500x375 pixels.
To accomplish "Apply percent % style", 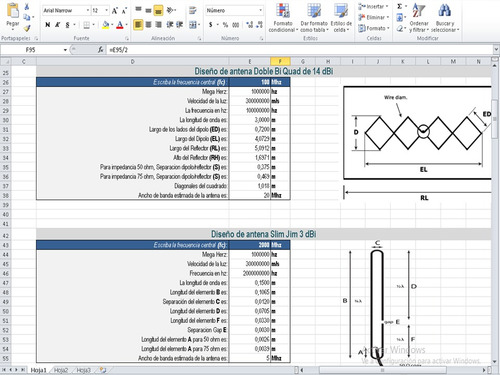I will (x=225, y=25).
